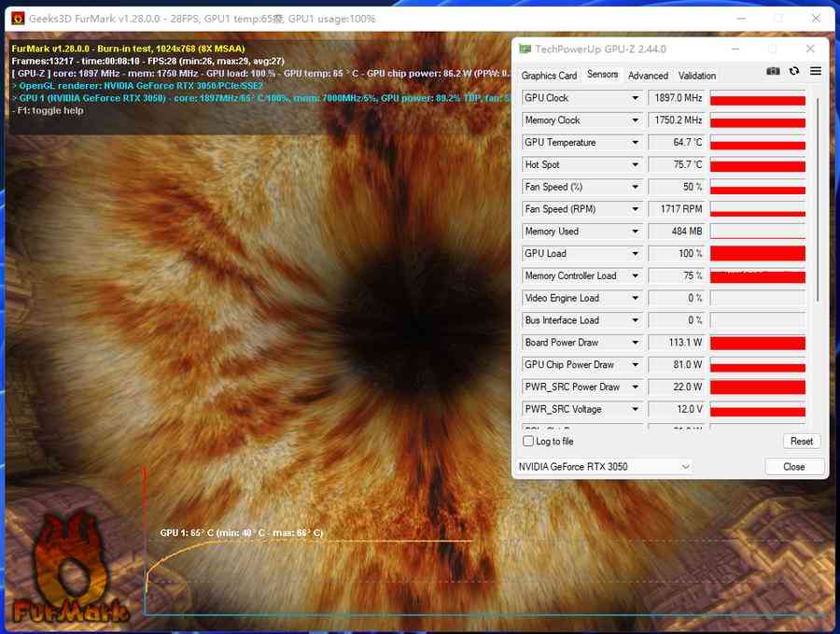
Task: Click the GPU-Z refresh icon
Action: click(x=794, y=71)
